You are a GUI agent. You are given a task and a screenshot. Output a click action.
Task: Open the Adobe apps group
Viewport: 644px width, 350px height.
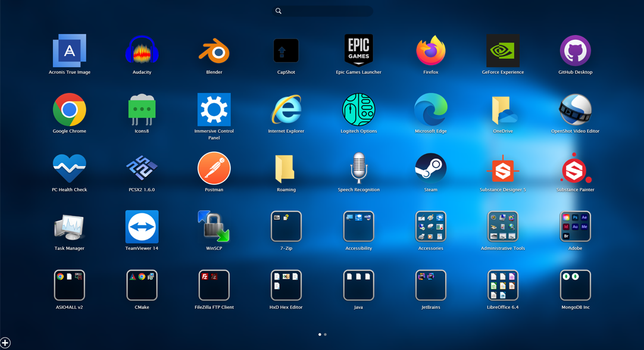(576, 226)
